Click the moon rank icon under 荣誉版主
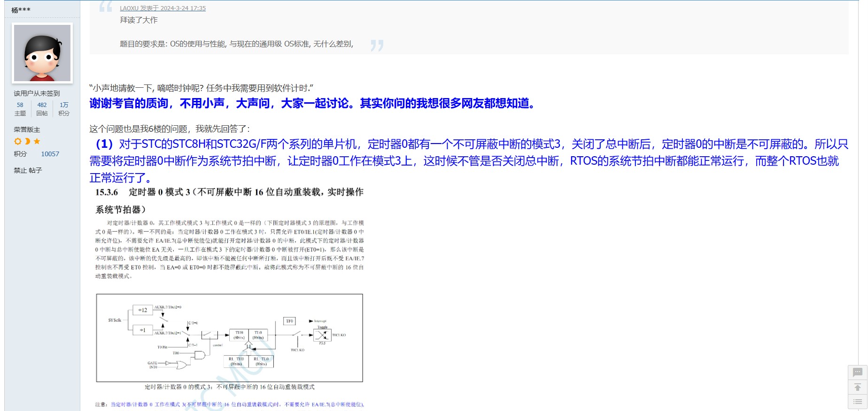 click(27, 141)
